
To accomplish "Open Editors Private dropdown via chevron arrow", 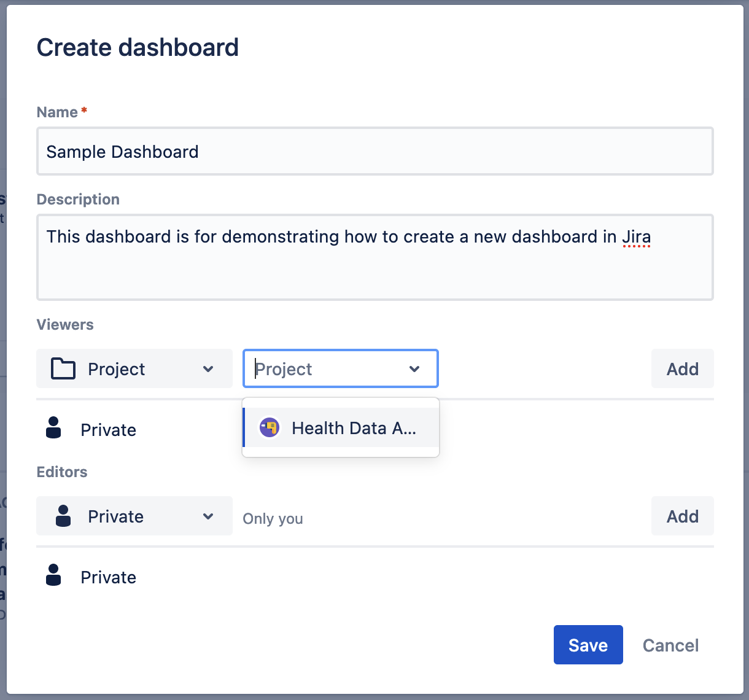I will pos(208,516).
